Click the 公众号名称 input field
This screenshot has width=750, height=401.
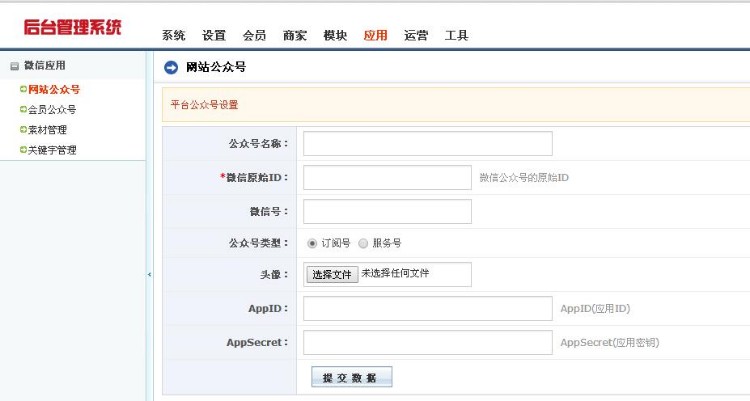pos(428,144)
